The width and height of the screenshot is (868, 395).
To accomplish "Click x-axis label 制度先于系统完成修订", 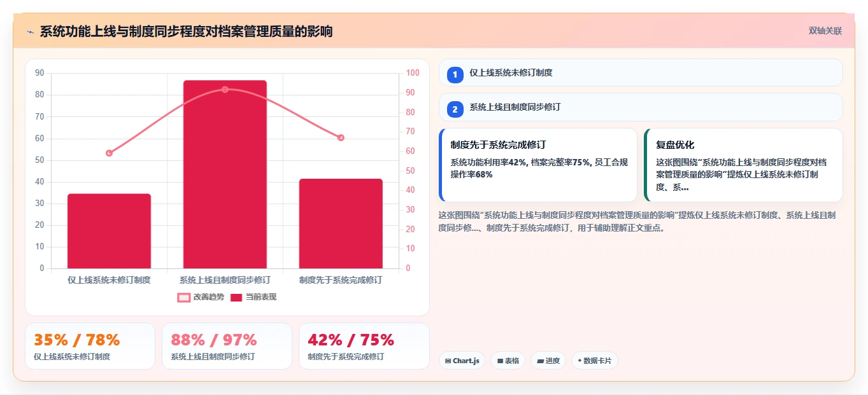I will point(341,280).
